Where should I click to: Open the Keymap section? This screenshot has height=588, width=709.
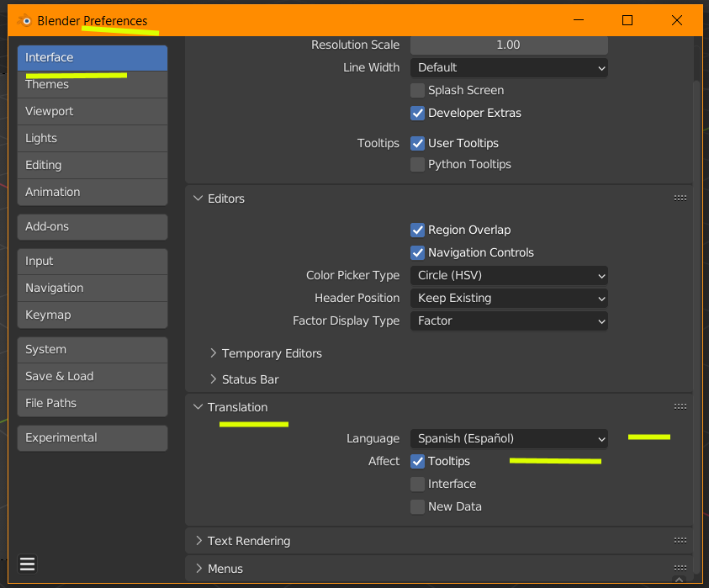pyautogui.click(x=92, y=315)
